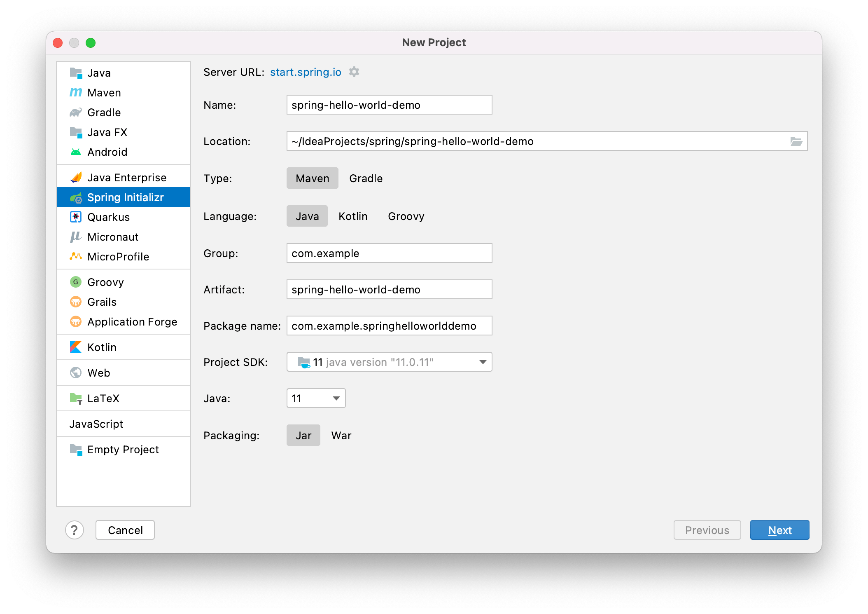Select Java Enterprise in the project list

point(126,178)
